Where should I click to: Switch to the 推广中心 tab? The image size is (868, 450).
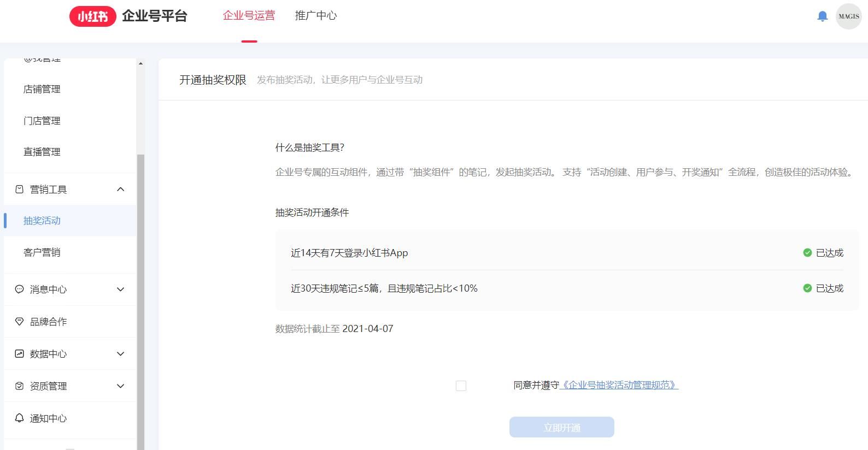tap(316, 16)
